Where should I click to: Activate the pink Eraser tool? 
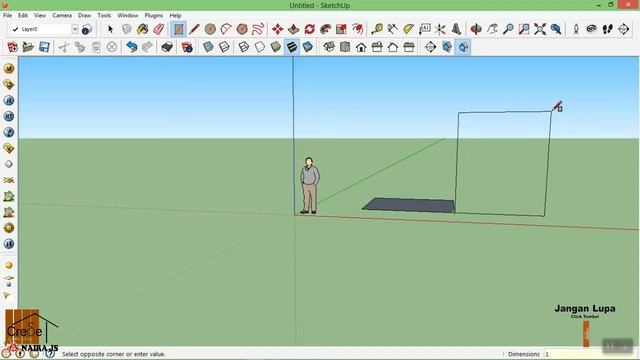[159, 29]
